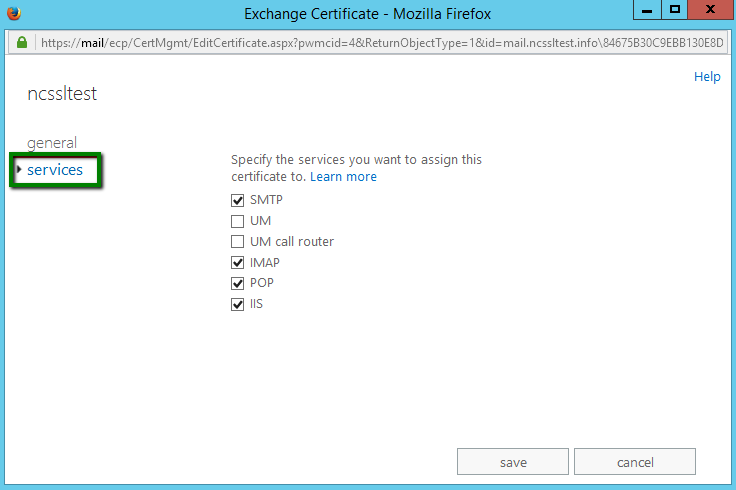Click the ncssltest certificate heading

62,94
